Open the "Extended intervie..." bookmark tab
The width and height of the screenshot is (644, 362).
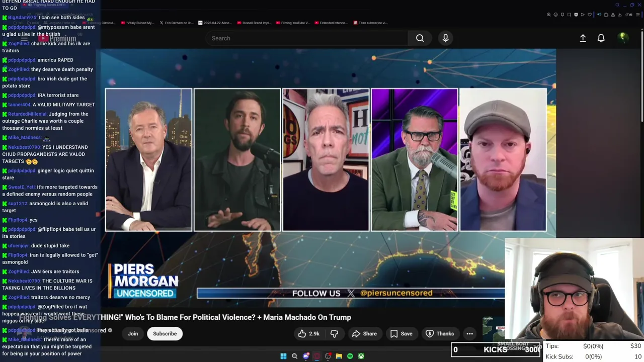(x=331, y=23)
